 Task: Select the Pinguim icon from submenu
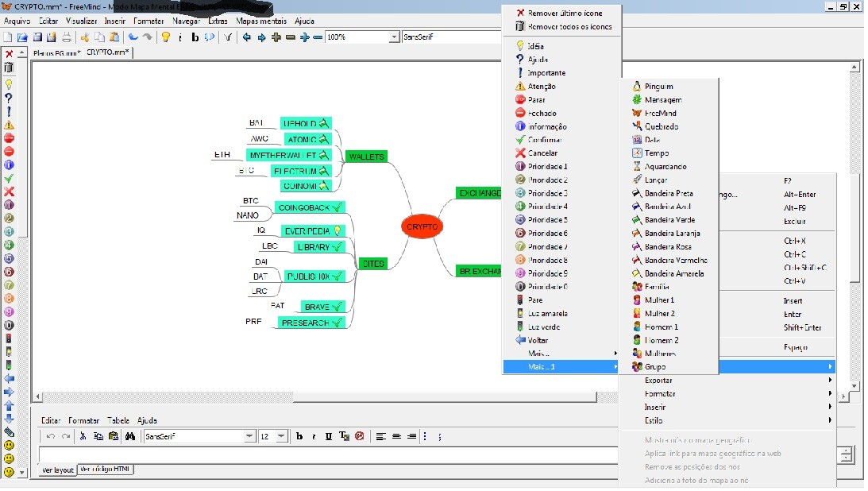click(x=658, y=87)
